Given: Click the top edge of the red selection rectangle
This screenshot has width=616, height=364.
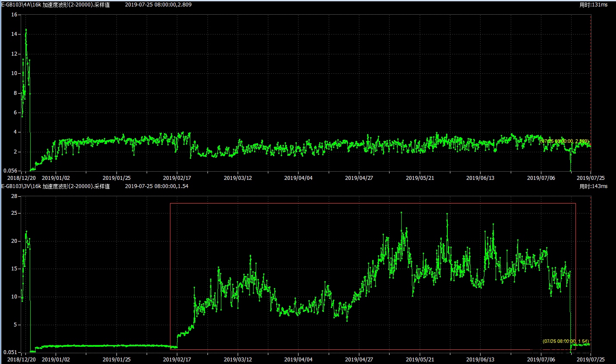Looking at the screenshot, I should 373,203.
